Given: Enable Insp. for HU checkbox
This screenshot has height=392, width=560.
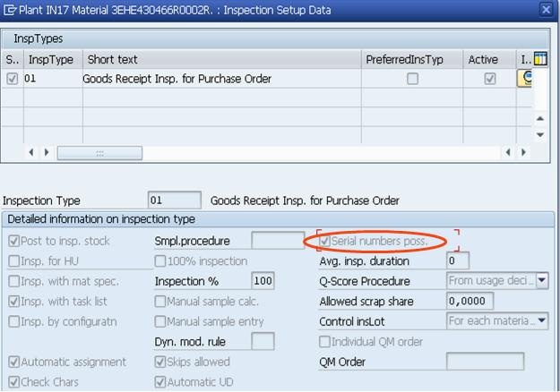Looking at the screenshot, I should click(x=13, y=261).
